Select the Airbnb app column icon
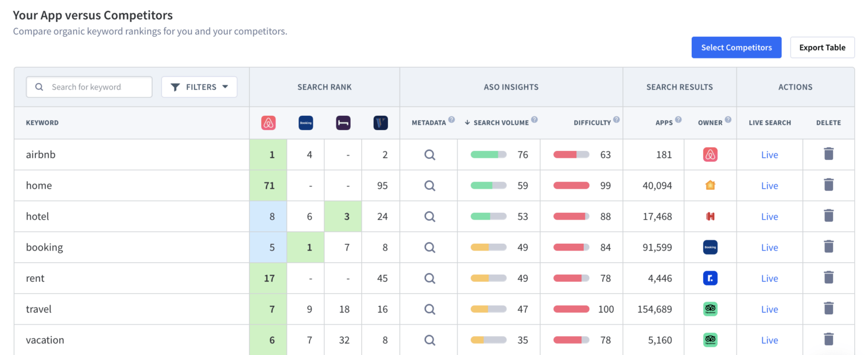 pyautogui.click(x=268, y=122)
